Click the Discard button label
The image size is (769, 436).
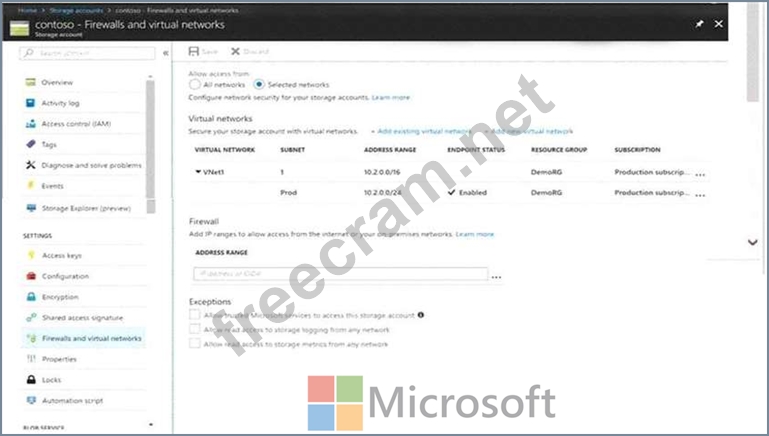pyautogui.click(x=256, y=51)
